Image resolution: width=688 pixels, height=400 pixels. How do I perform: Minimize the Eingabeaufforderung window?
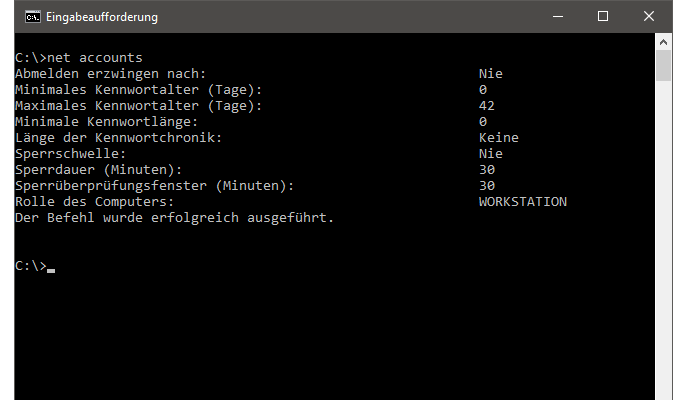[x=557, y=17]
